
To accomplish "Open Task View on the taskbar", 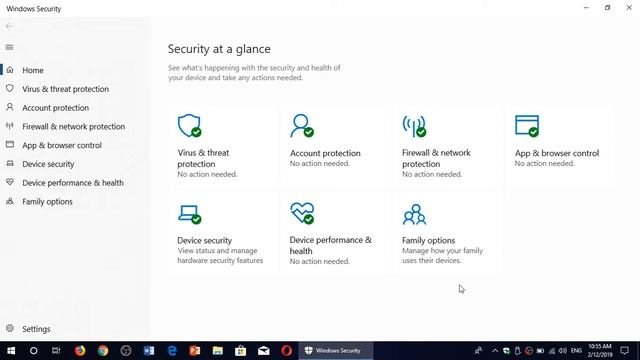I will point(56,351).
